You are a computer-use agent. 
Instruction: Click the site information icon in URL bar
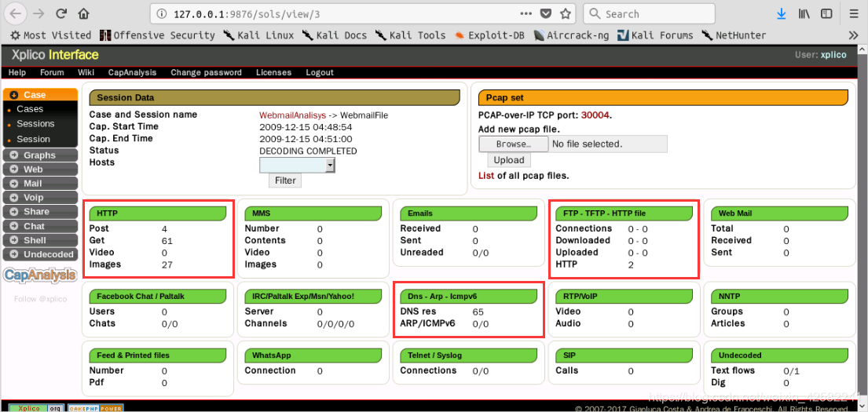163,14
